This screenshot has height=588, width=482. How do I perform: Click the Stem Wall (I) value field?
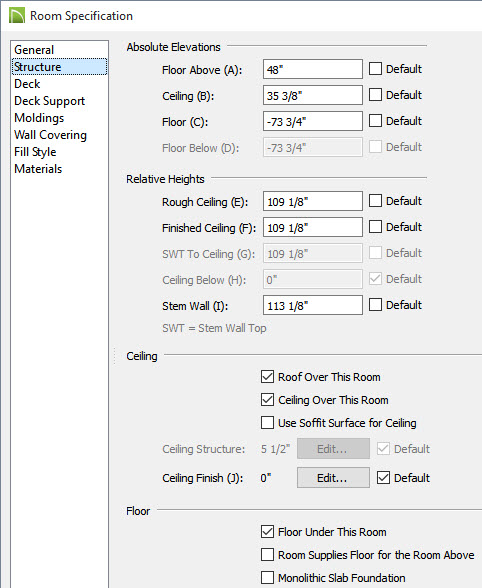coord(313,305)
